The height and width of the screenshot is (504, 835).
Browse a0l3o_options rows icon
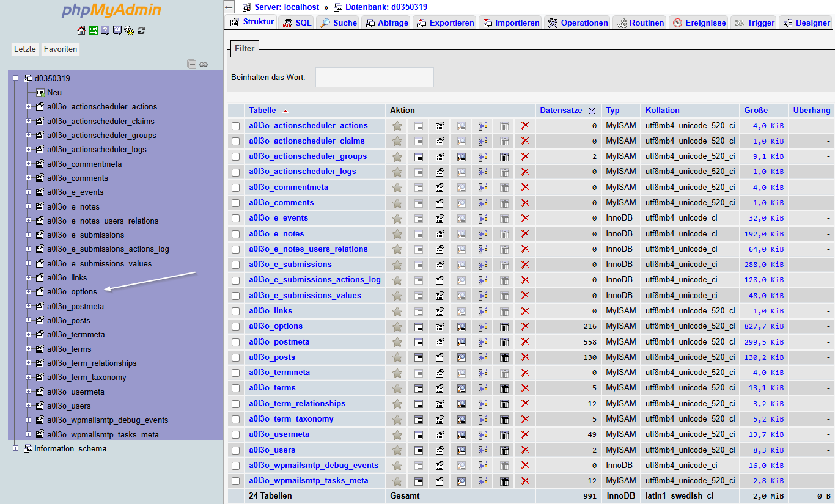[x=419, y=326]
